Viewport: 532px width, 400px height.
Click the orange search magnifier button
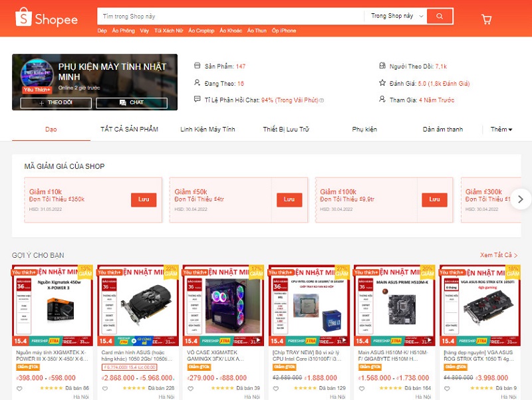[x=440, y=16]
